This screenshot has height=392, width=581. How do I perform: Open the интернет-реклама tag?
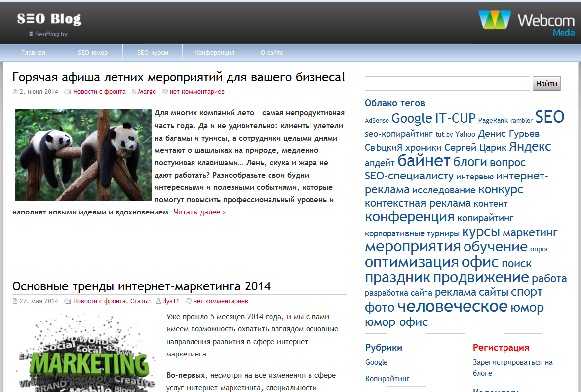pyautogui.click(x=457, y=183)
